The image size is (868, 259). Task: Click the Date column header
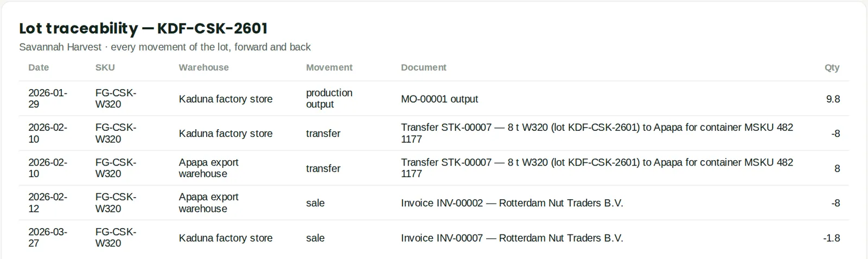tap(39, 67)
